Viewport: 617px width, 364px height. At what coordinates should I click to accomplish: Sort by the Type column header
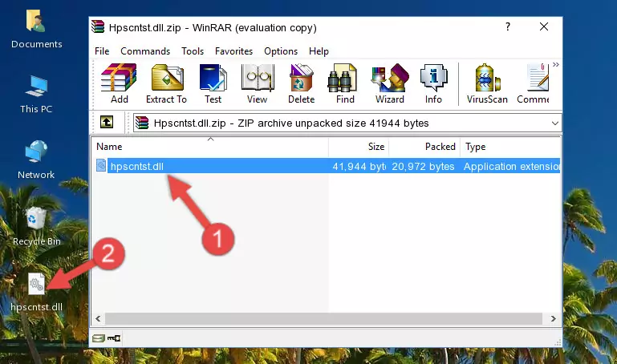tap(510, 147)
